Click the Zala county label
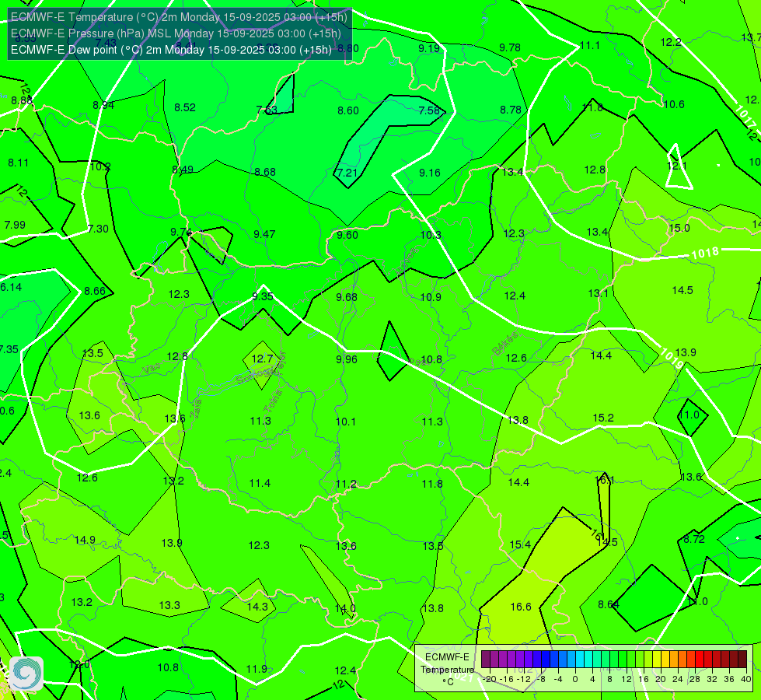Image resolution: width=761 pixels, height=700 pixels. 196,410
